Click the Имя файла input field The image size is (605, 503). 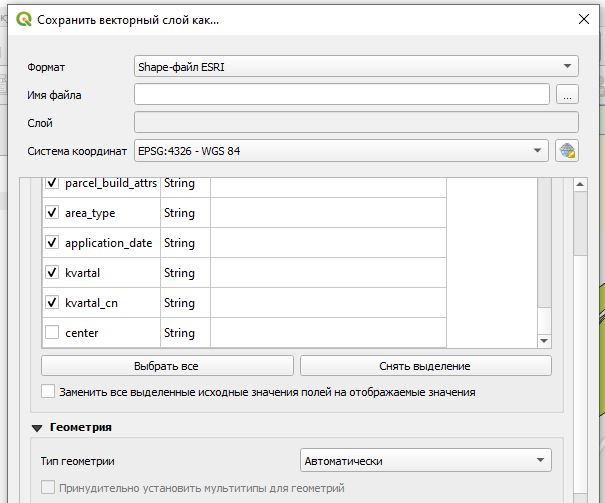pyautogui.click(x=341, y=95)
